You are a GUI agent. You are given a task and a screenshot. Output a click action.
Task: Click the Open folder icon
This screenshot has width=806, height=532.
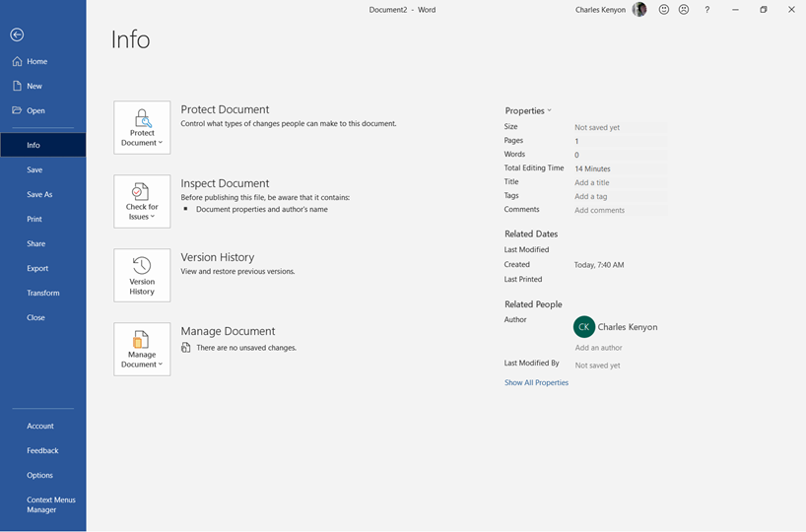17,110
